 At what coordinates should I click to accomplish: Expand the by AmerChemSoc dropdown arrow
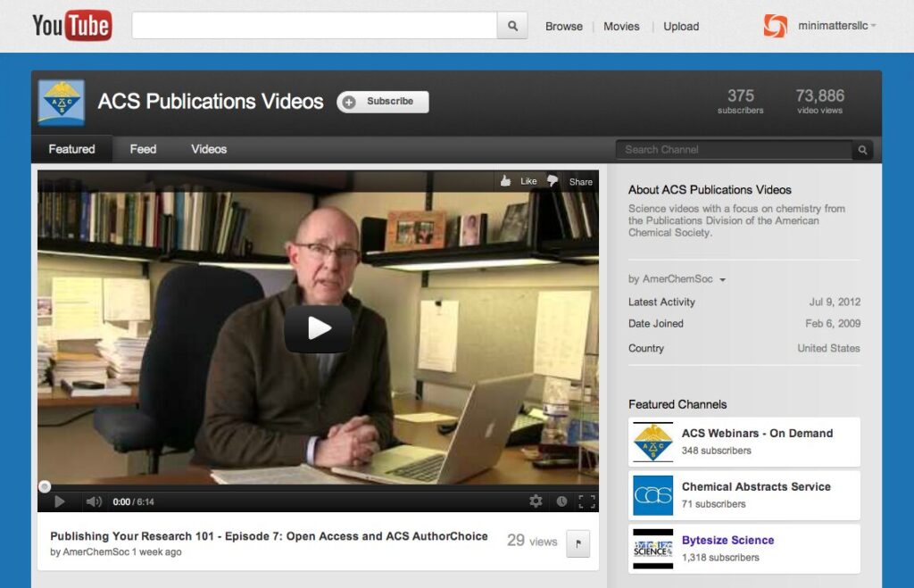(x=722, y=280)
